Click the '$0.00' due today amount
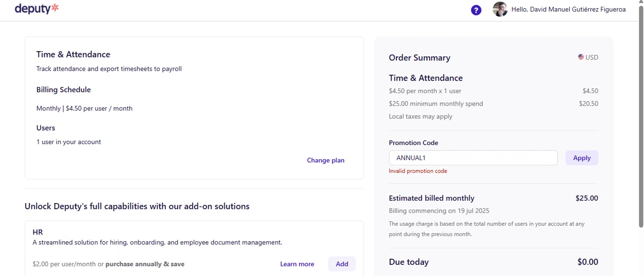The height and width of the screenshot is (276, 644). [588, 262]
